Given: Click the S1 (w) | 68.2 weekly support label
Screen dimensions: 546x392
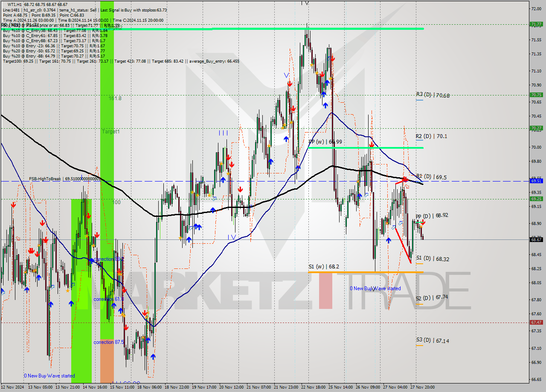Looking at the screenshot, I should [x=324, y=267].
